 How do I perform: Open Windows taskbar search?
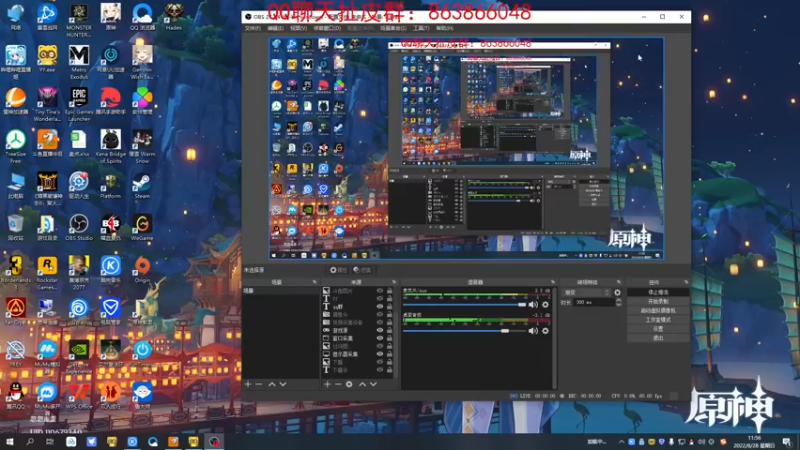30,442
